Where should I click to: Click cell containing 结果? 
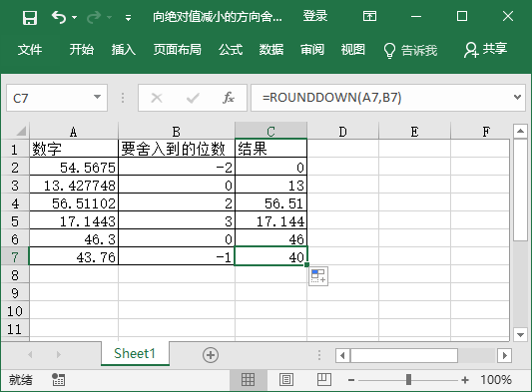coord(270,149)
